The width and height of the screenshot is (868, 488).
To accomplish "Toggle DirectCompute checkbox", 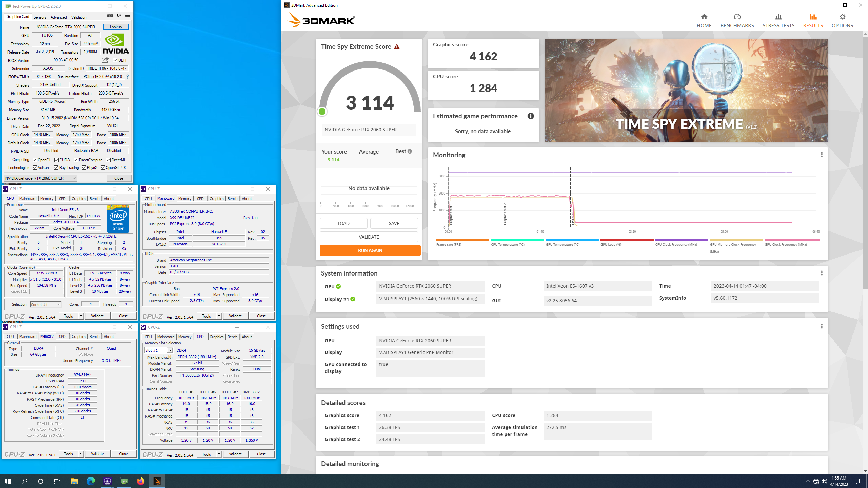I will (76, 160).
